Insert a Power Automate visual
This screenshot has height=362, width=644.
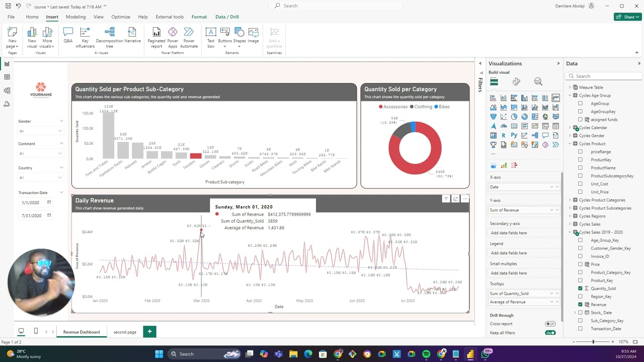pyautogui.click(x=189, y=38)
